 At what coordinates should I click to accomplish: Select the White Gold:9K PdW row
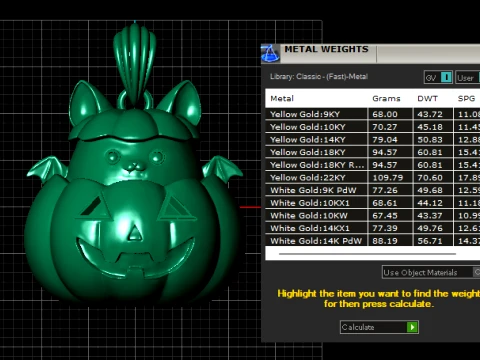(373, 190)
